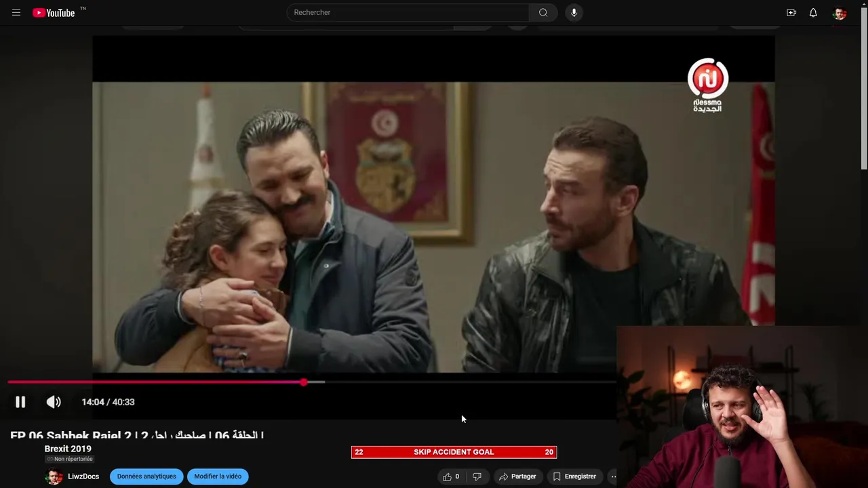The width and height of the screenshot is (868, 488).
Task: Open the notifications bell
Action: (x=813, y=12)
